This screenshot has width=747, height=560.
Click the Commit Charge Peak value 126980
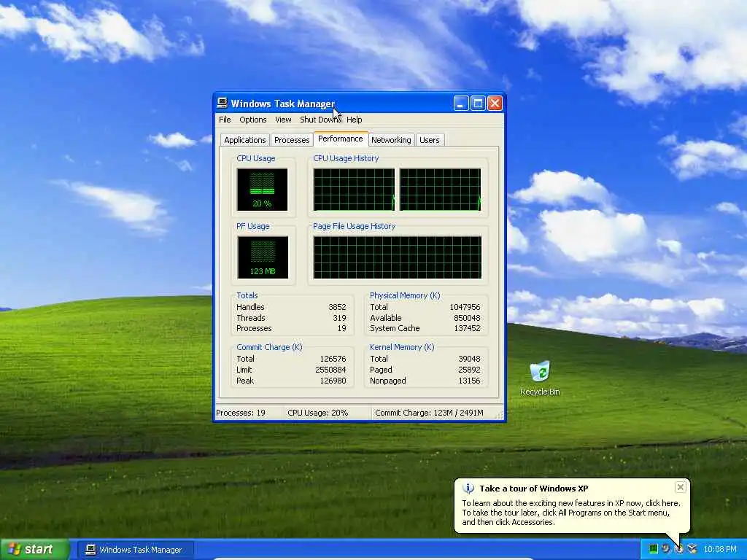(333, 381)
